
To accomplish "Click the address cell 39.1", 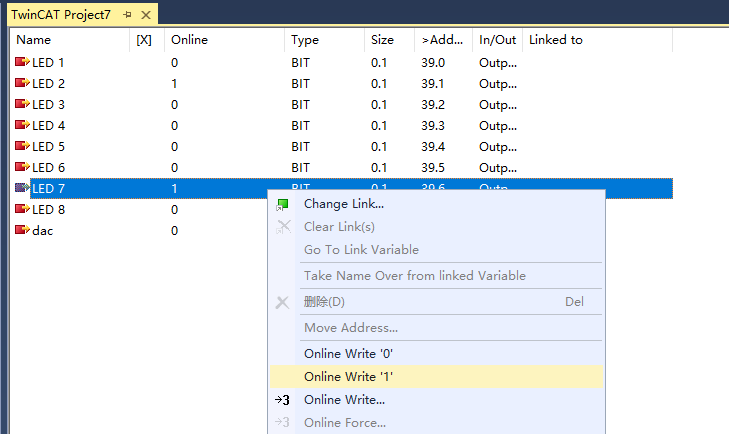I will point(432,83).
